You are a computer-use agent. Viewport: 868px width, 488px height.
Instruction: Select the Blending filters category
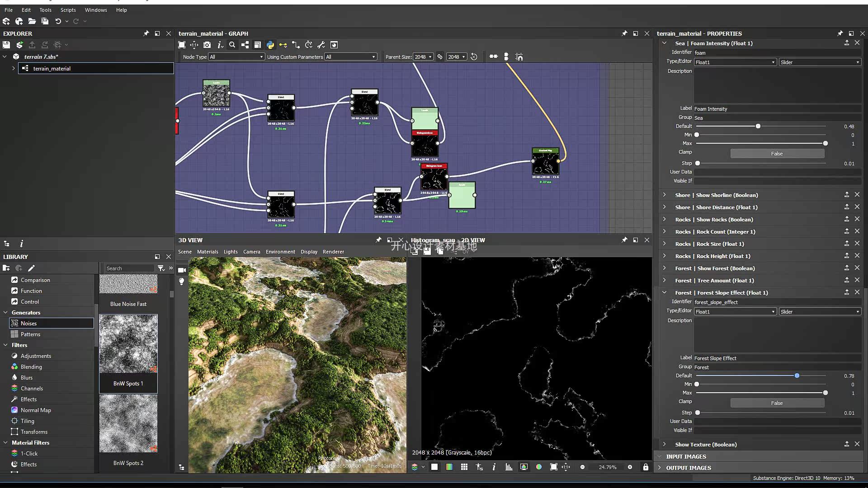(31, 367)
